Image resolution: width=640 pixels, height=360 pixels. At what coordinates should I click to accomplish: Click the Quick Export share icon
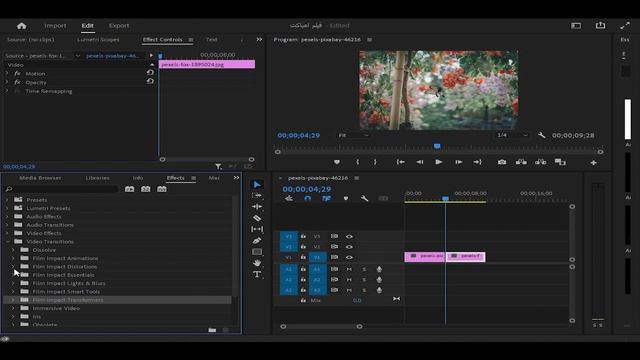coord(600,25)
